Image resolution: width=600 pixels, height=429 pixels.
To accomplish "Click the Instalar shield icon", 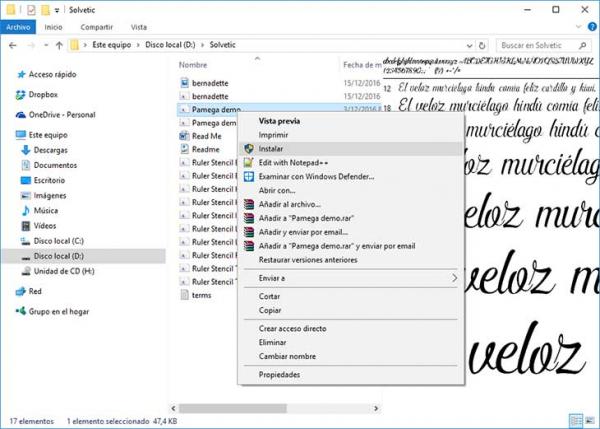I will pyautogui.click(x=249, y=148).
